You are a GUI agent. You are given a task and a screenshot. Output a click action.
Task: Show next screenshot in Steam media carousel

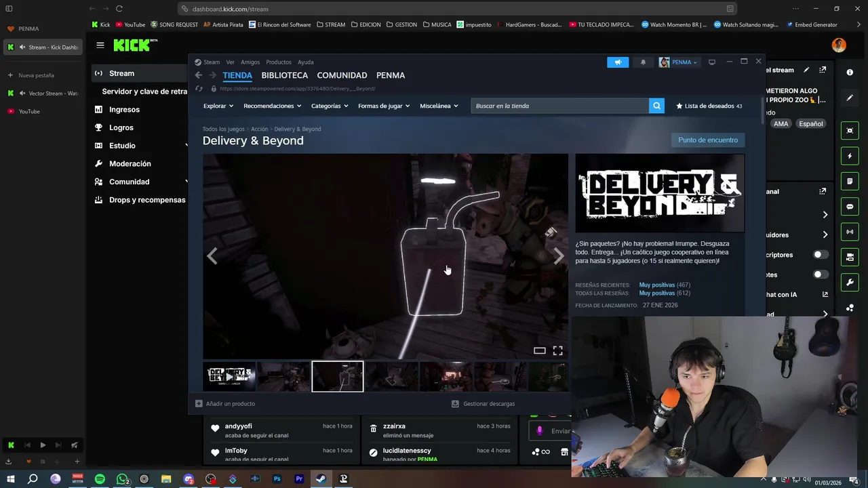point(558,256)
